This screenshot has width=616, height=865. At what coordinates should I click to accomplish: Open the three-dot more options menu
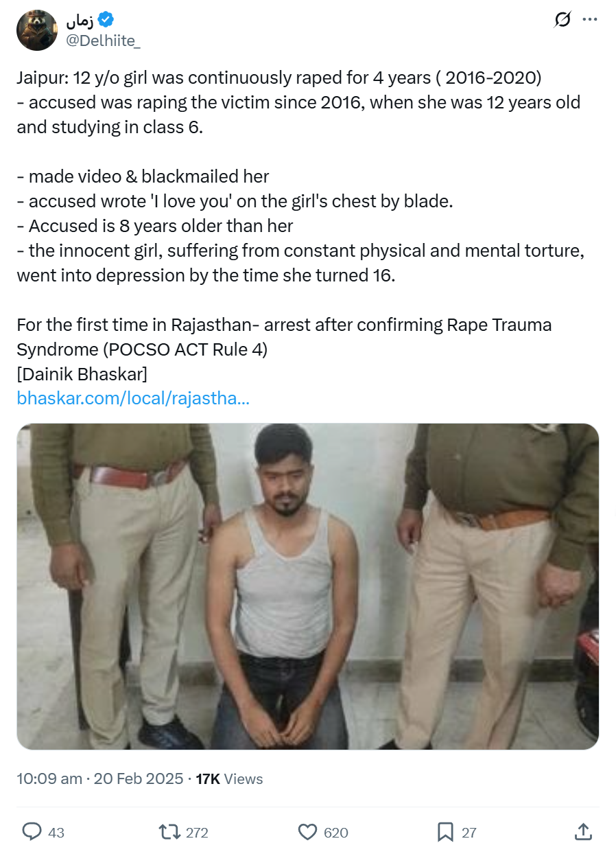coord(589,21)
